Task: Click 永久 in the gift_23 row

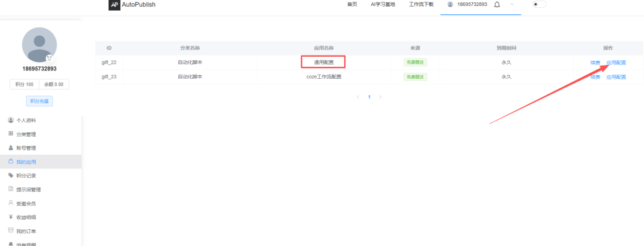Action: coord(506,76)
